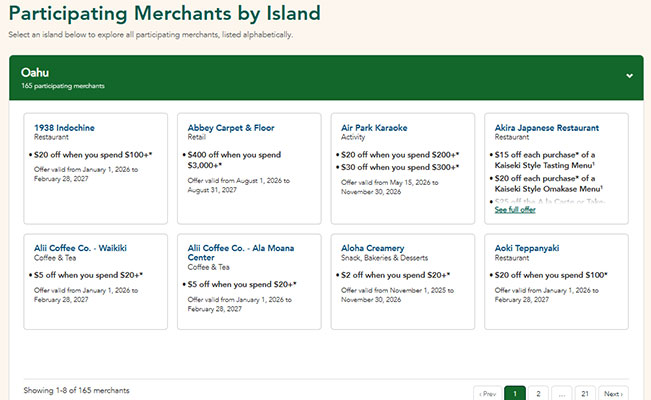
Task: Click the pagination ellipsis button
Action: point(561,393)
